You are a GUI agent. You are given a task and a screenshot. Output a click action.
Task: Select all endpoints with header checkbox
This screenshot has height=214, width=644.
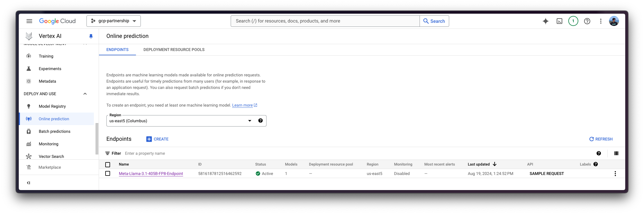[x=108, y=164]
